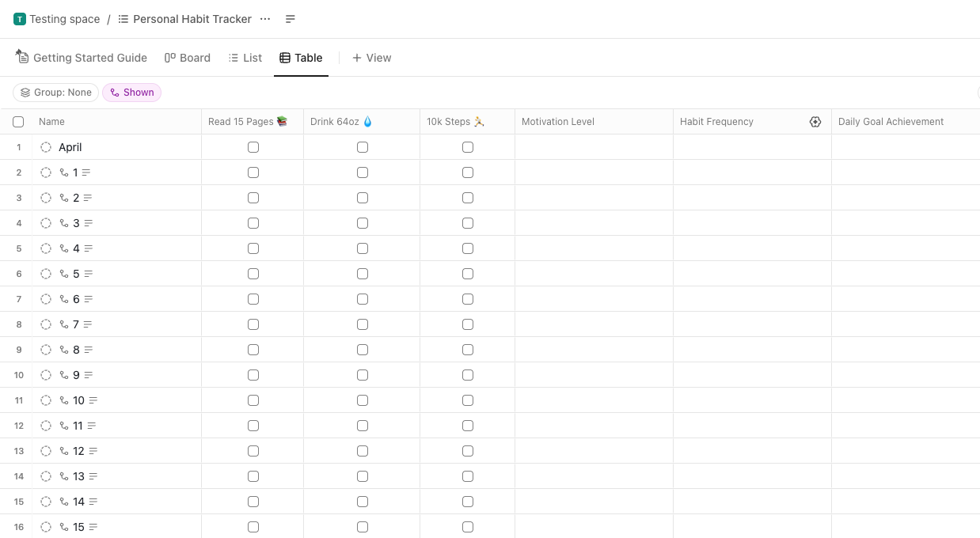The height and width of the screenshot is (538, 980).
Task: Click the list details icon beside title
Action: point(291,19)
